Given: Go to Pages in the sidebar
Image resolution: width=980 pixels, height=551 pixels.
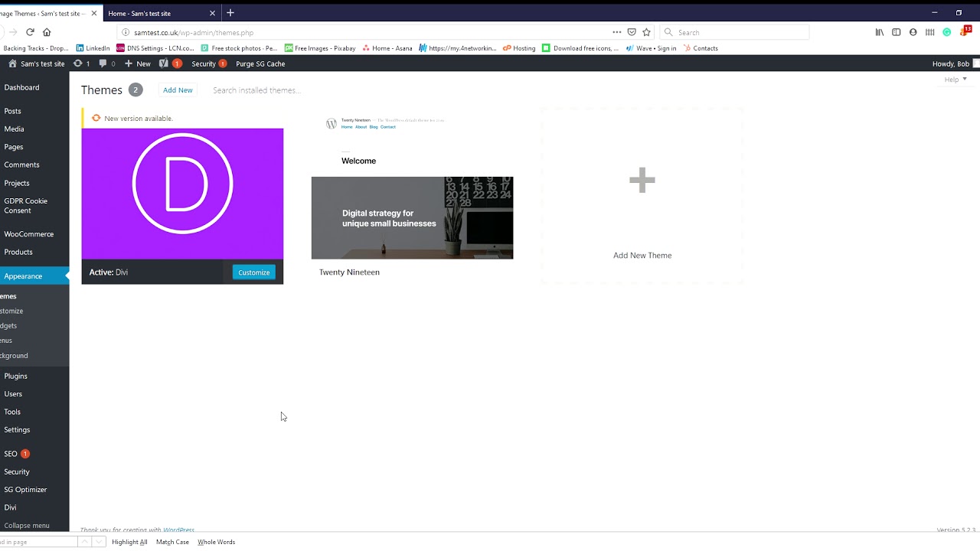Looking at the screenshot, I should (13, 147).
